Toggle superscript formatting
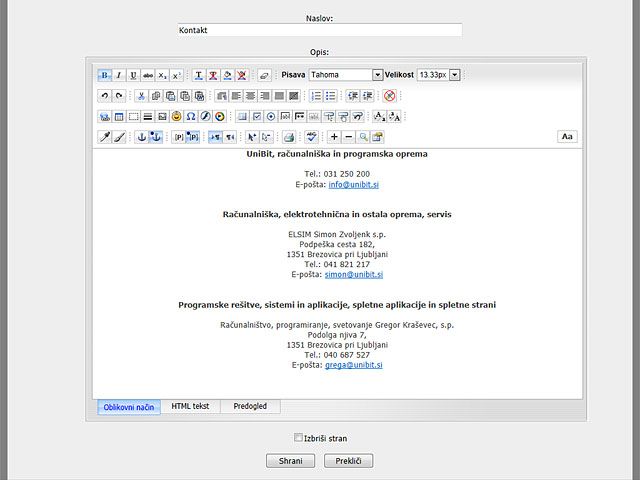Screen dimensions: 640x480 tap(176, 75)
